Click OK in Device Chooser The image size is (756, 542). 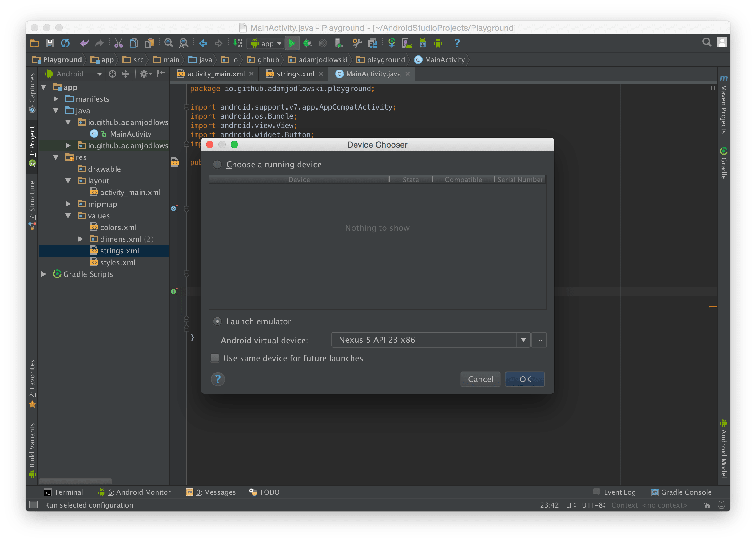point(525,379)
